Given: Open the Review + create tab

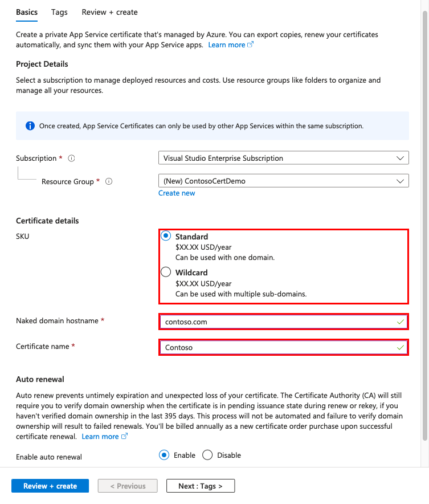Looking at the screenshot, I should (109, 12).
